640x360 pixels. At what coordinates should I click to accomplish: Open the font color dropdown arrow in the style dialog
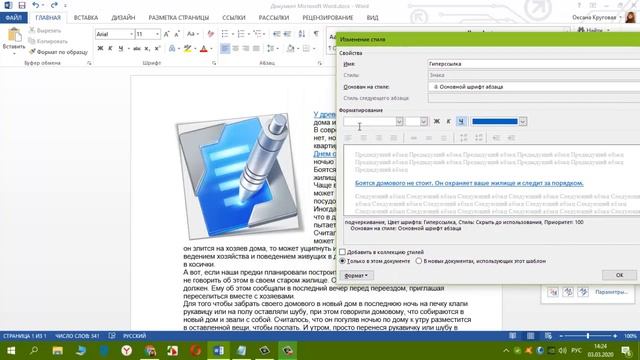[523, 121]
